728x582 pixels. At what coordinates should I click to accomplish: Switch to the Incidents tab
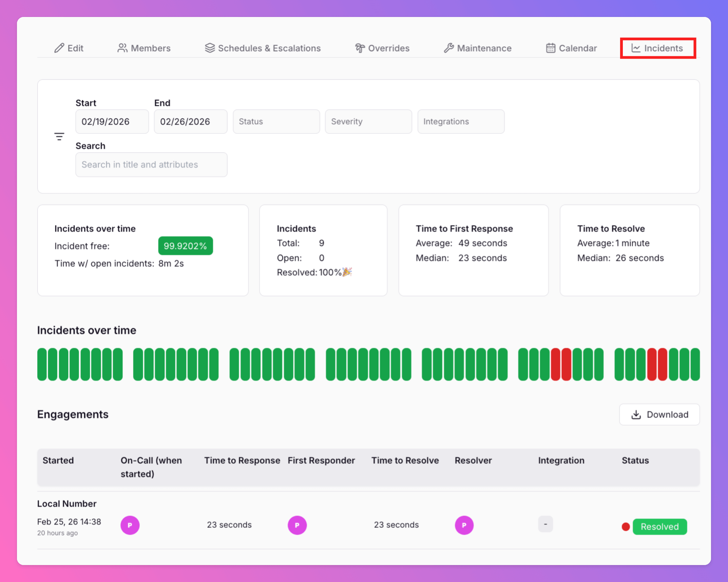657,48
